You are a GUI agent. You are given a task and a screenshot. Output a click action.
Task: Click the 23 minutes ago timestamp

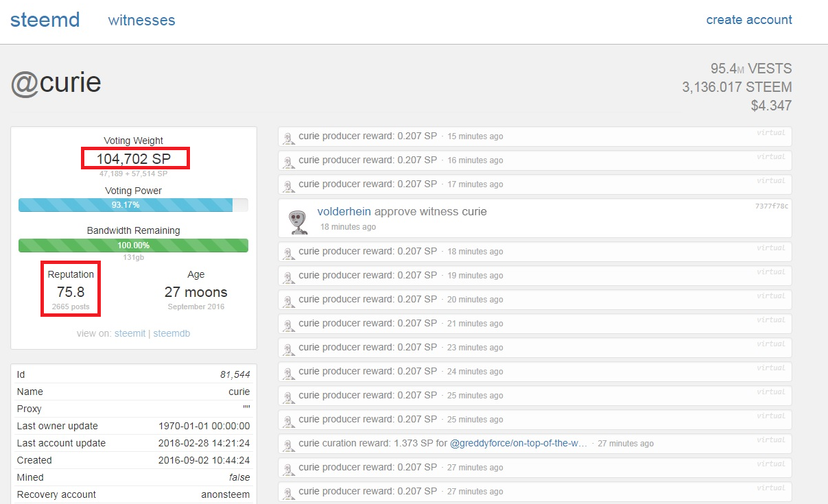point(475,348)
